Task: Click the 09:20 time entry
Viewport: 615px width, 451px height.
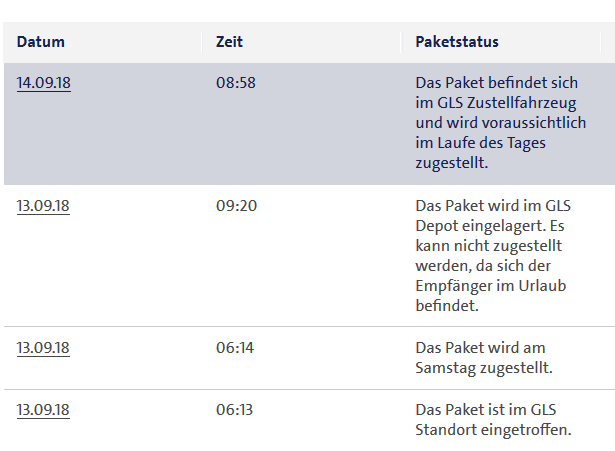Action: (236, 207)
